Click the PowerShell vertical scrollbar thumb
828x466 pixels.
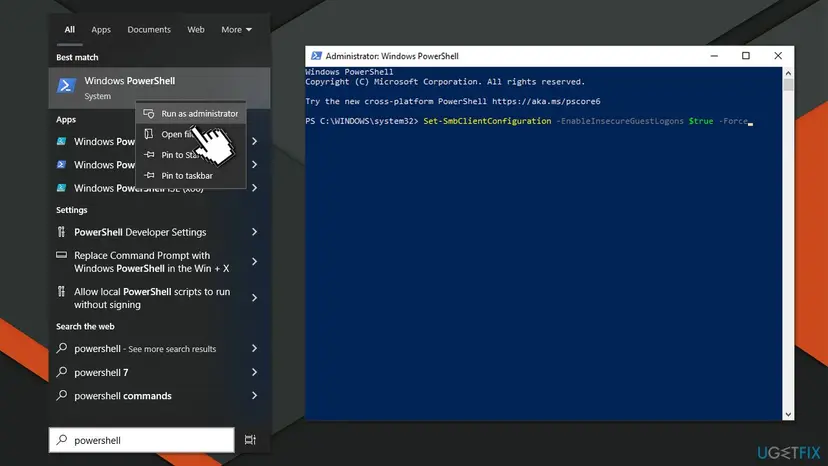788,85
